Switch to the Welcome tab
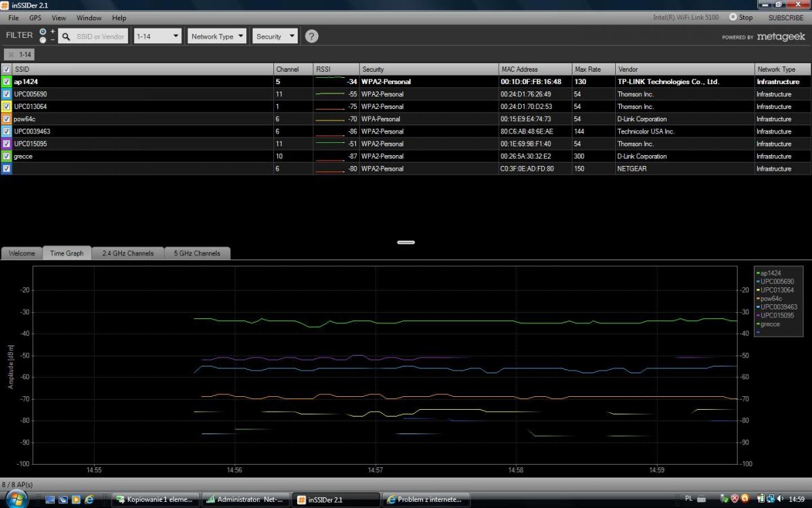 22,253
